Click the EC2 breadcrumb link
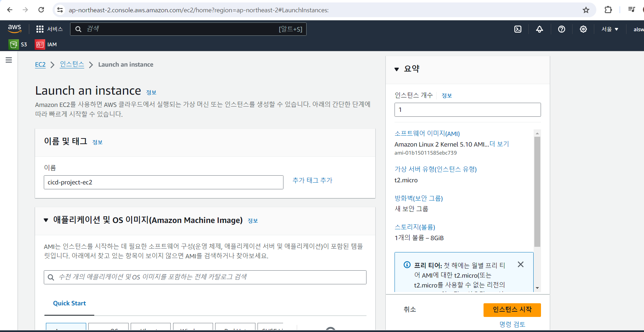This screenshot has height=332, width=644. pyautogui.click(x=40, y=65)
